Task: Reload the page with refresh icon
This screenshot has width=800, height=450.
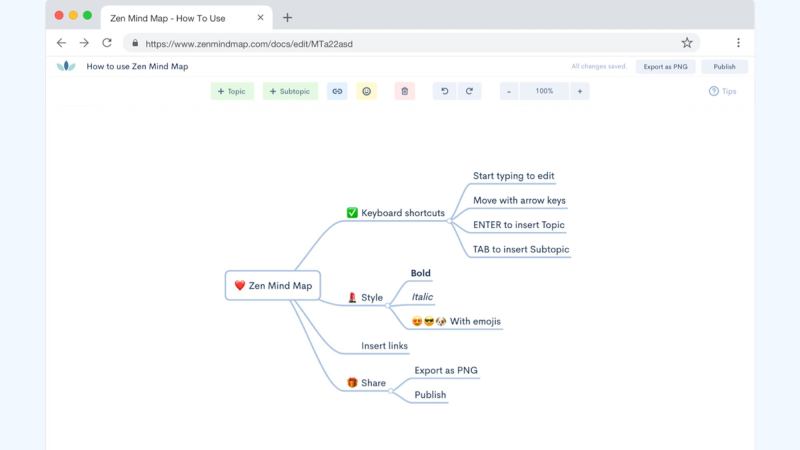Action: click(x=107, y=43)
